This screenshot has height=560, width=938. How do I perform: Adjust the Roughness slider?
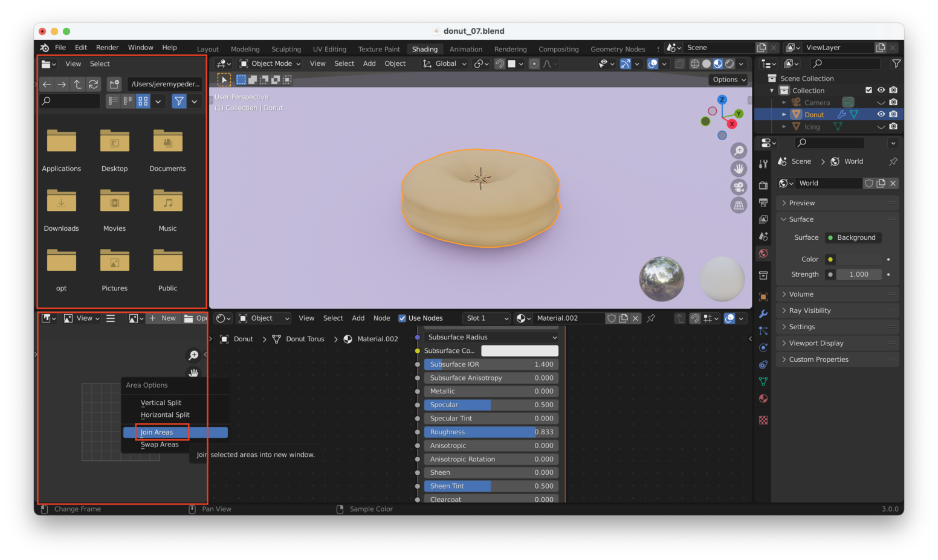490,432
